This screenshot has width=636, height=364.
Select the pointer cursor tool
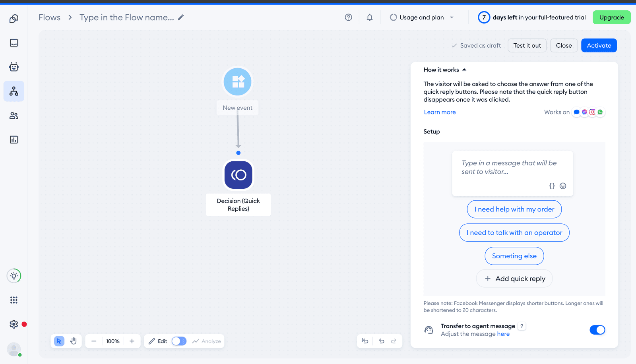point(59,341)
